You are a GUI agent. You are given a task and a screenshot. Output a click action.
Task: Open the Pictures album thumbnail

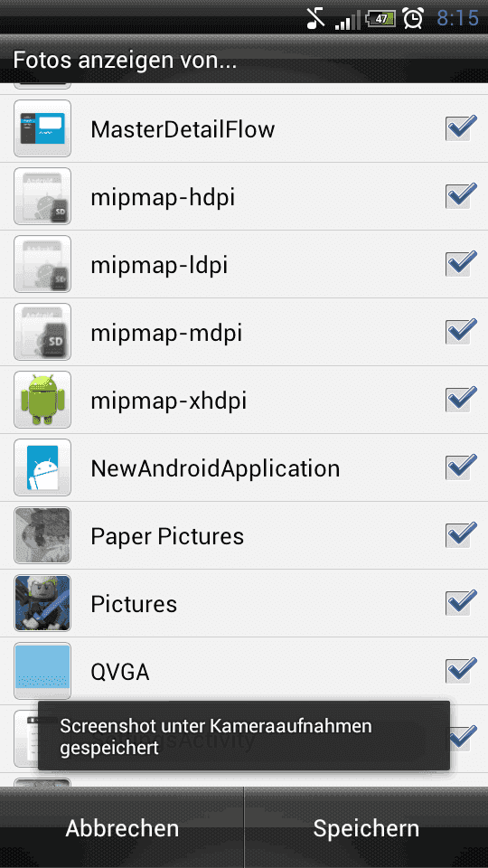click(42, 603)
